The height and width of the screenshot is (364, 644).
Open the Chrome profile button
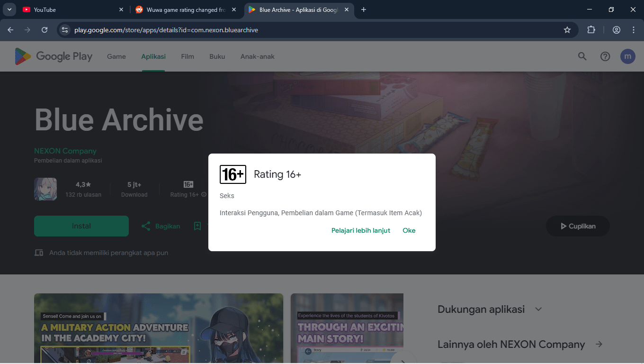pyautogui.click(x=617, y=30)
